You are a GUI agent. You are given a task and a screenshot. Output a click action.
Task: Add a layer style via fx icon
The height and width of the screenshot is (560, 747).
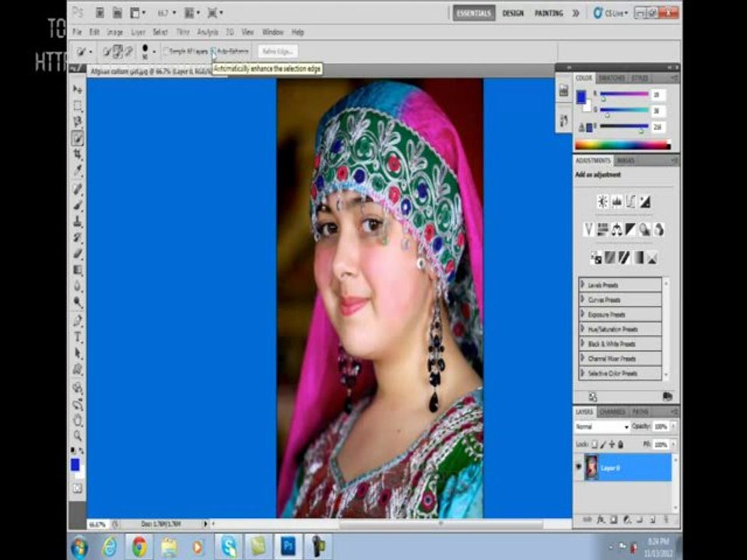pyautogui.click(x=601, y=520)
